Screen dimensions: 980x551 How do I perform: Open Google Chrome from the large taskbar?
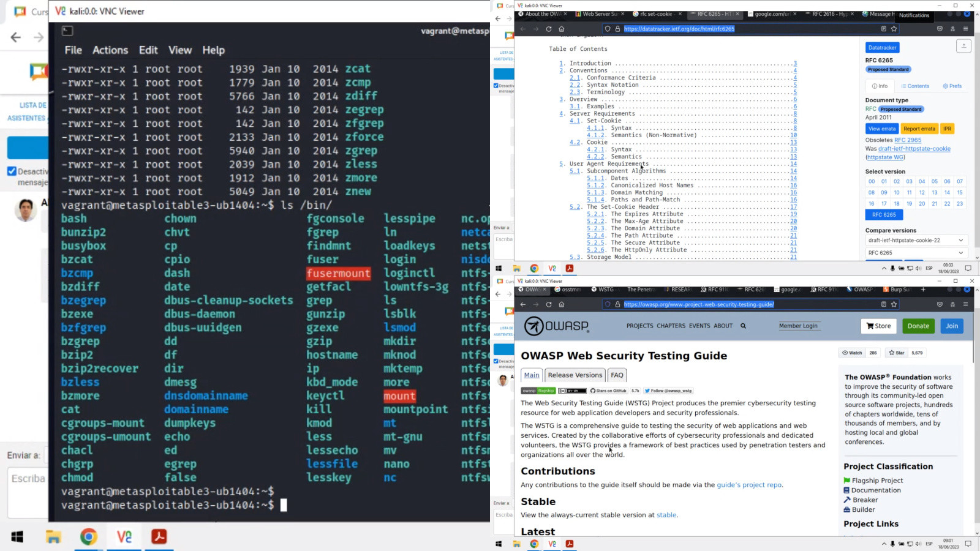pyautogui.click(x=89, y=537)
